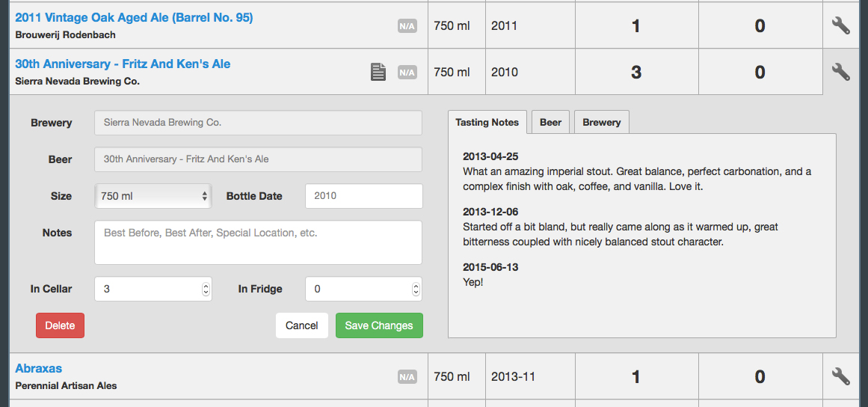Click In Fridge quantity stepper arrows
The width and height of the screenshot is (868, 407).
click(x=416, y=289)
